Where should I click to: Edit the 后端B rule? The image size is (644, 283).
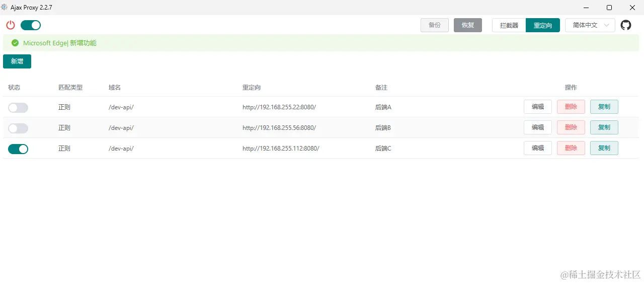[538, 127]
